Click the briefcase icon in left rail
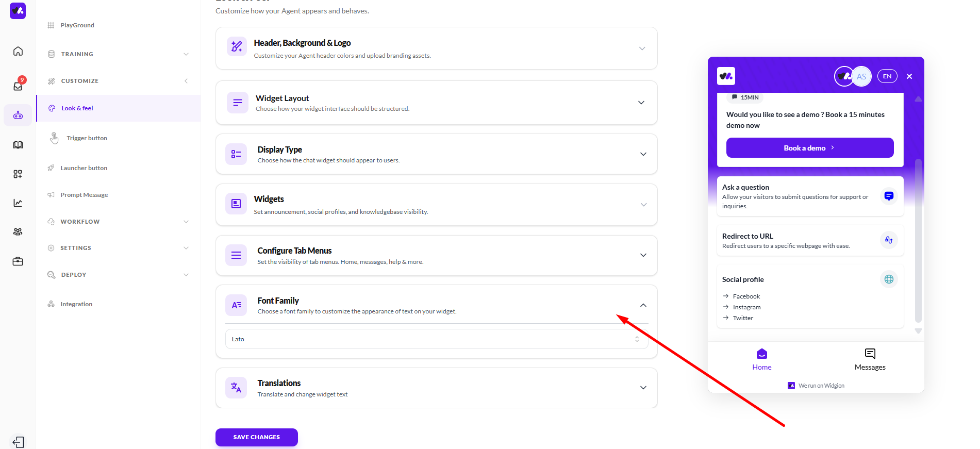This screenshot has width=980, height=449. coord(18,261)
